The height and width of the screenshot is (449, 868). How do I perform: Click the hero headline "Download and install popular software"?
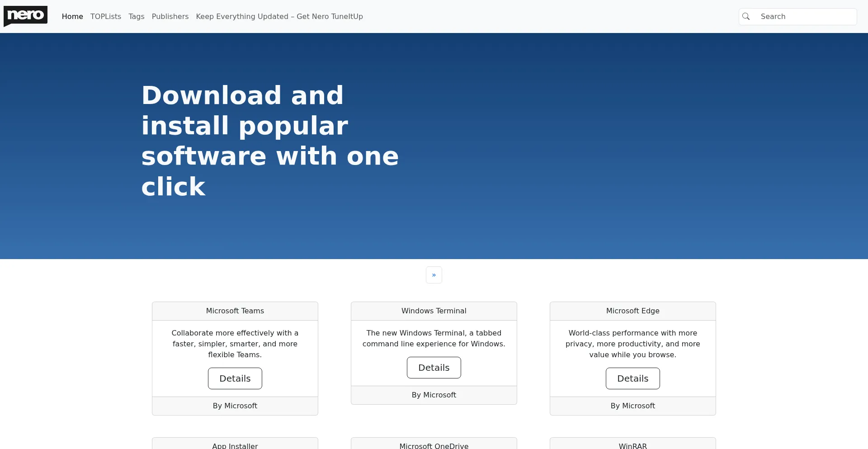pos(270,141)
